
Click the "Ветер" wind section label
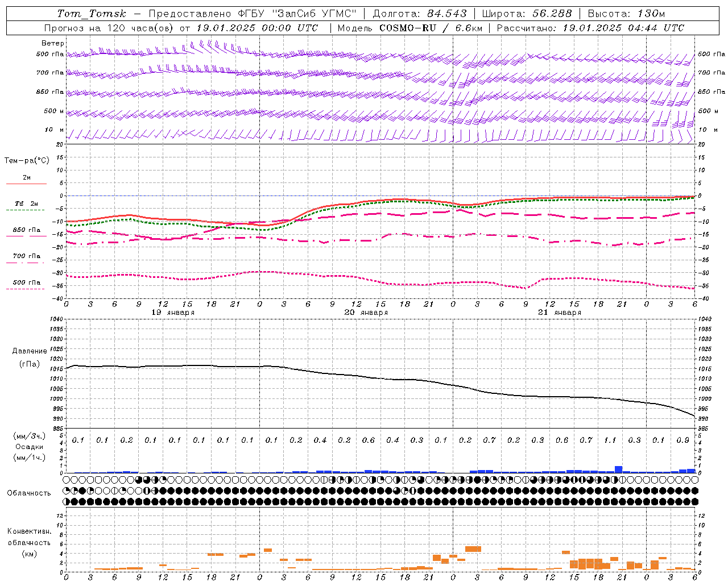pos(53,43)
